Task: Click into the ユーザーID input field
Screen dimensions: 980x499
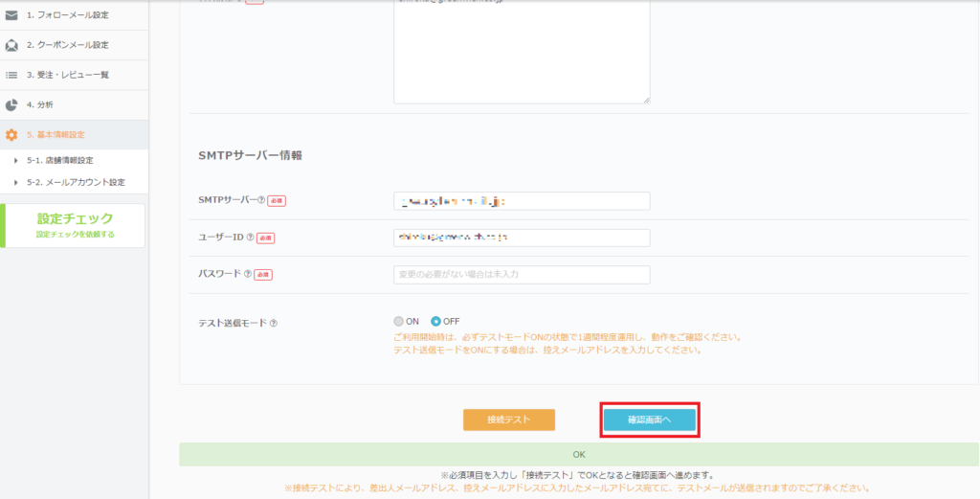Action: pos(522,238)
